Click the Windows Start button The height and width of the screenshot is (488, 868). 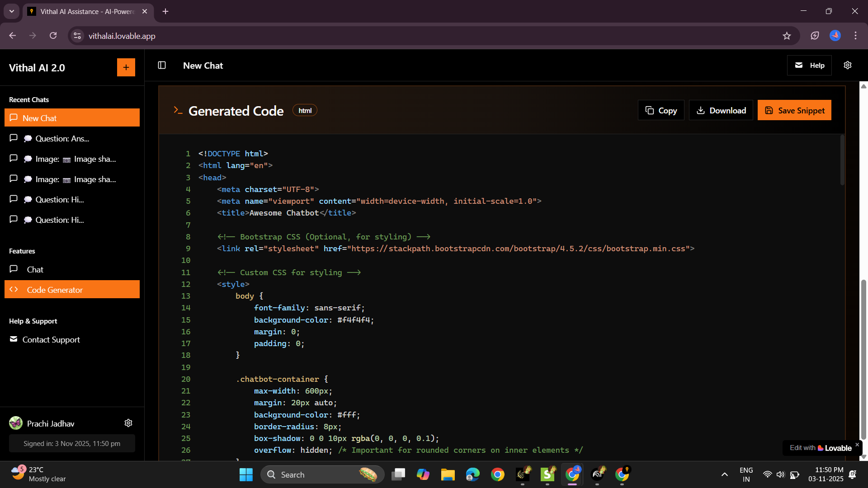(x=246, y=474)
